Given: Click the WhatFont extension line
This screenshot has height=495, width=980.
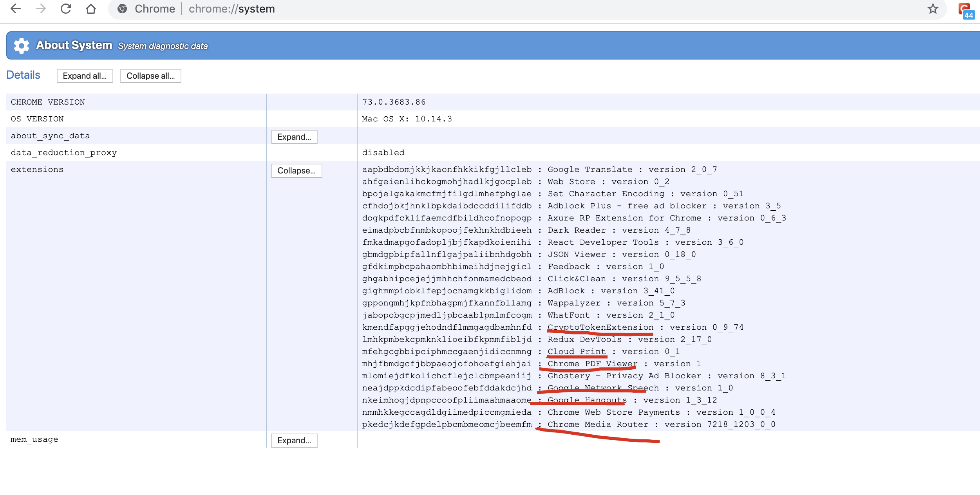Looking at the screenshot, I should click(519, 315).
